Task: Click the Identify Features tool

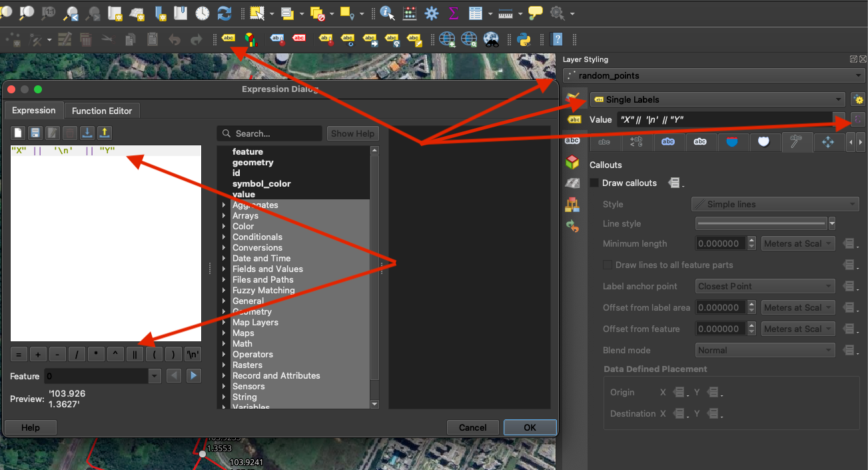Action: coord(388,13)
